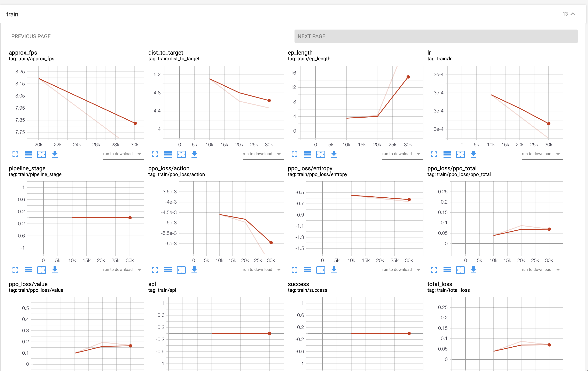Download the lr chart data
The image size is (588, 371).
473,154
